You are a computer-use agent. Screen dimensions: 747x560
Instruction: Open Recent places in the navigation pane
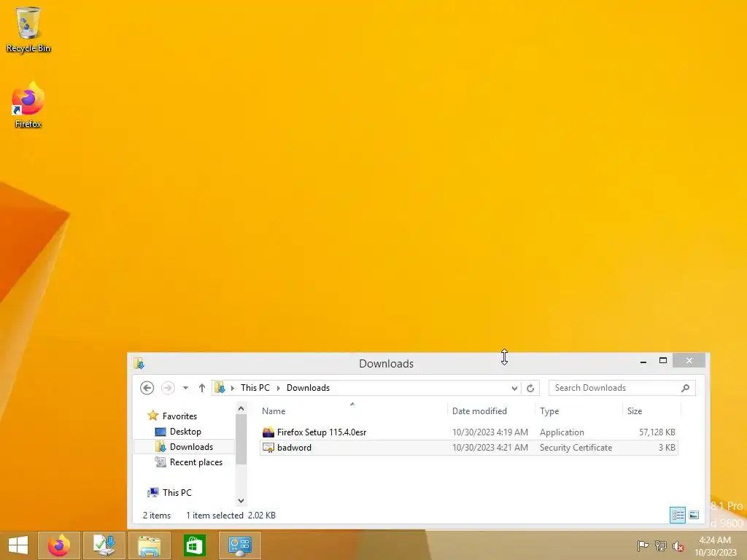[196, 462]
